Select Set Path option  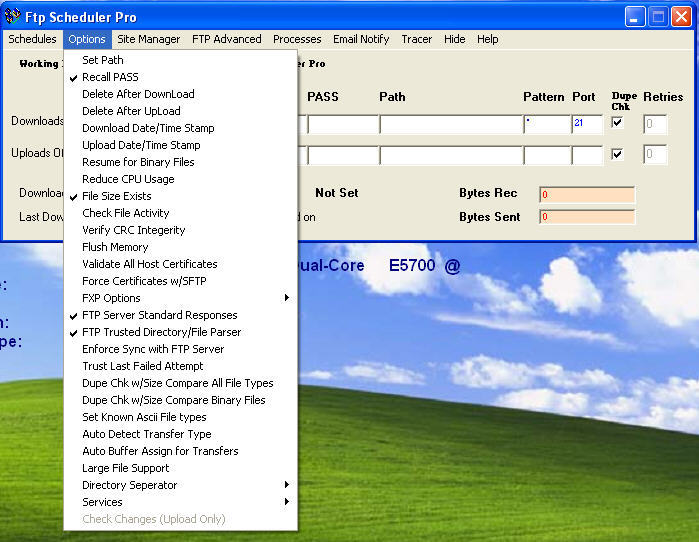point(181,60)
